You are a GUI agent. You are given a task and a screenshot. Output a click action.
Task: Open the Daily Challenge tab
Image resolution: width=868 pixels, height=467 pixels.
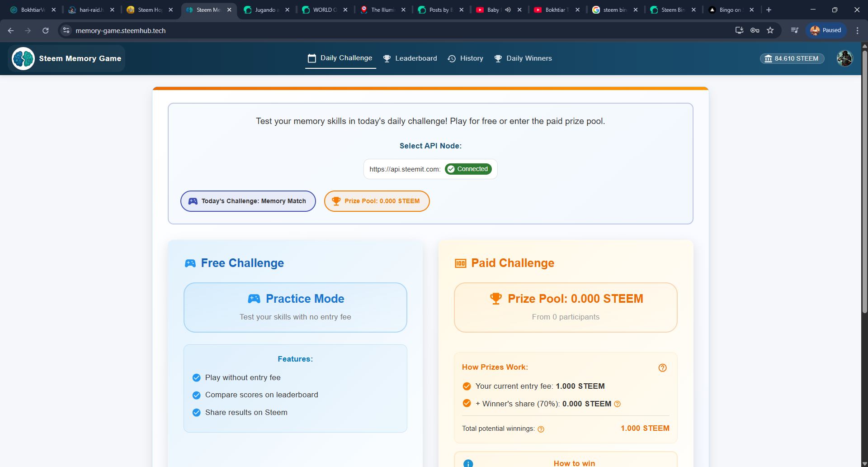(340, 58)
